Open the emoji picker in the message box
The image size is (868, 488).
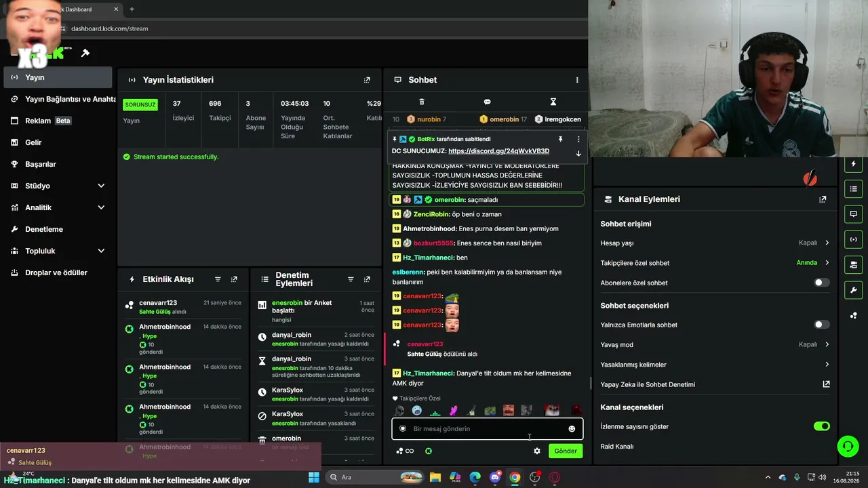572,429
